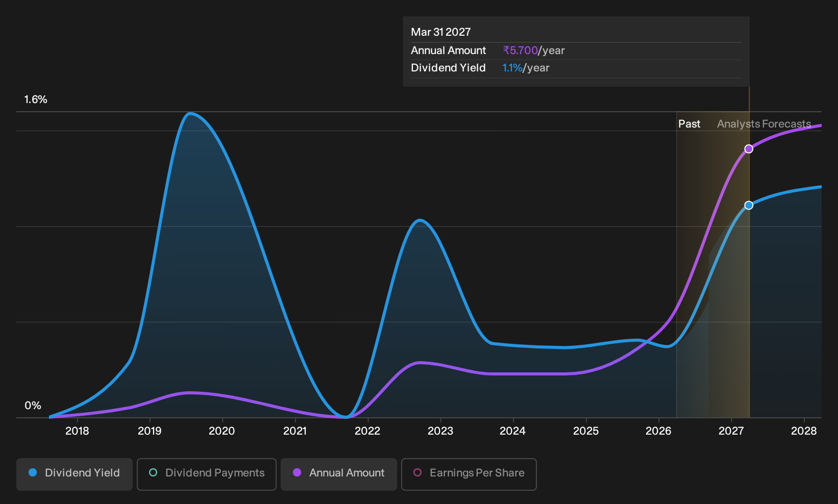The width and height of the screenshot is (838, 504).
Task: Click the pink Earnings Per Share circle icon
Action: (417, 472)
